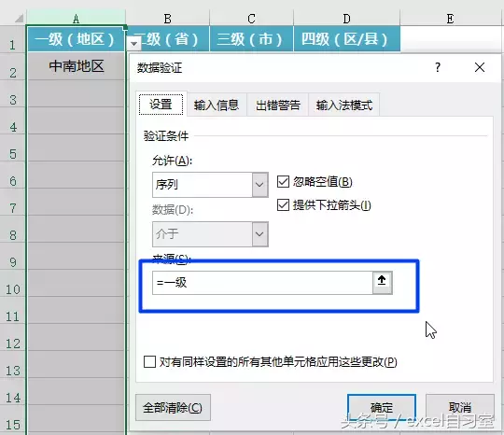This screenshot has width=504, height=435.
Task: Toggle 提供下拉箭头 checkbox
Action: 283,204
